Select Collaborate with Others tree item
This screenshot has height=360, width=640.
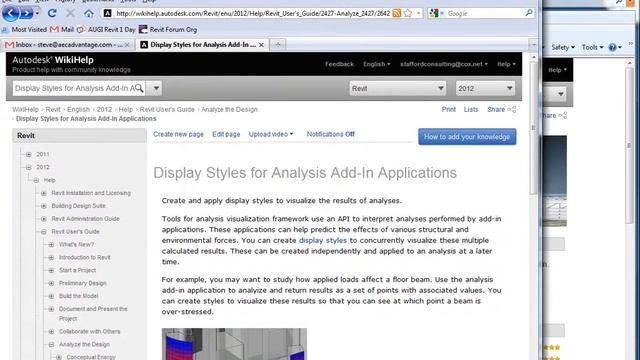click(x=89, y=331)
